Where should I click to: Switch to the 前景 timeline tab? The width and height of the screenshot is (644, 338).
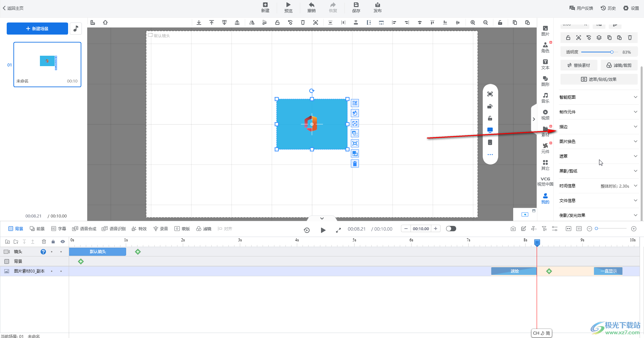click(37, 229)
